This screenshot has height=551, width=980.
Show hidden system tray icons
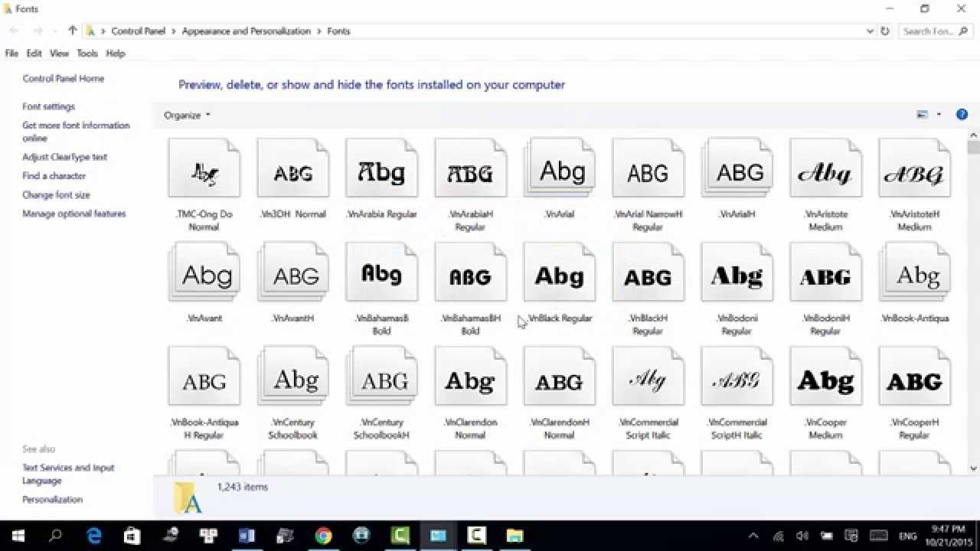[x=753, y=536]
